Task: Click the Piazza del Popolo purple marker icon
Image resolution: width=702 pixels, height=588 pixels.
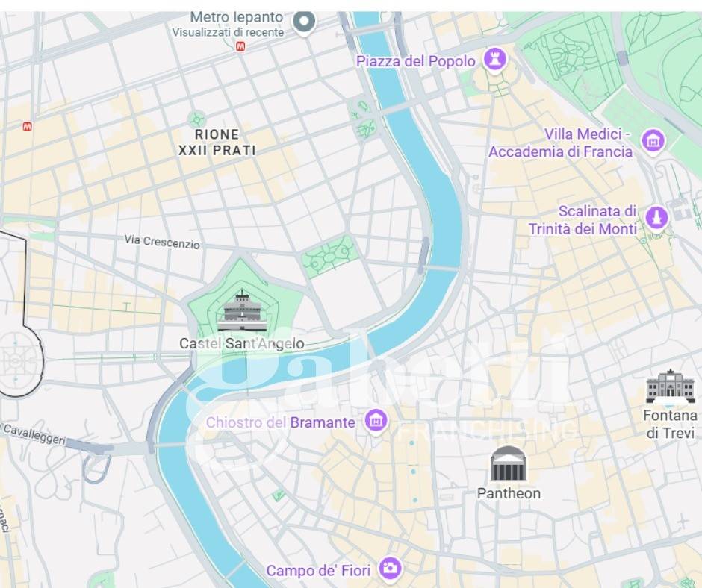Action: point(494,60)
